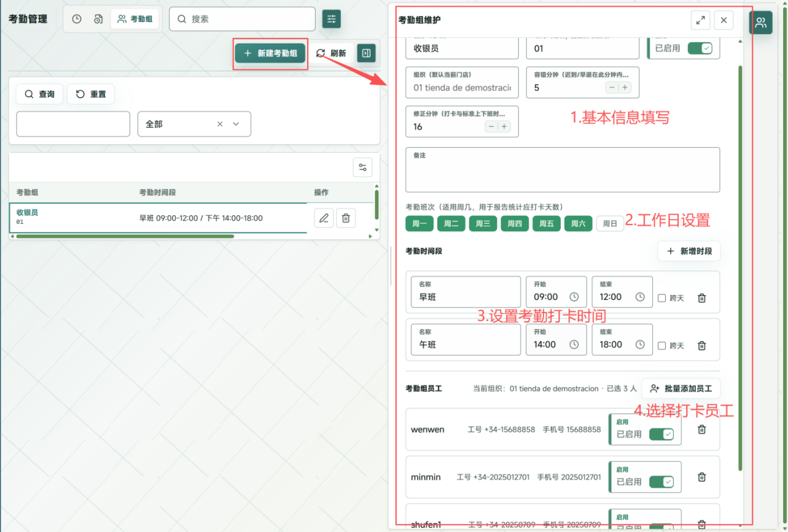Delete the 收银员 group using trash icon
This screenshot has height=532, width=788.
click(346, 218)
